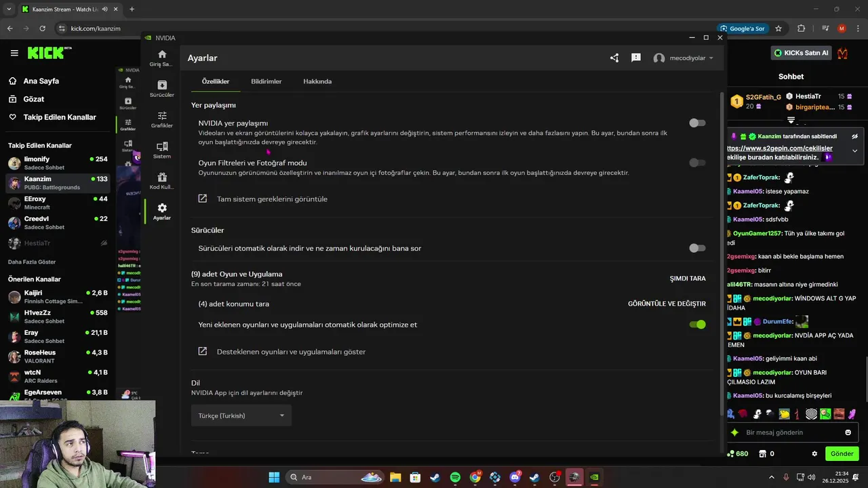The width and height of the screenshot is (868, 488).
Task: Open Sürücüler section in NVIDIA sidebar
Action: [x=162, y=89]
